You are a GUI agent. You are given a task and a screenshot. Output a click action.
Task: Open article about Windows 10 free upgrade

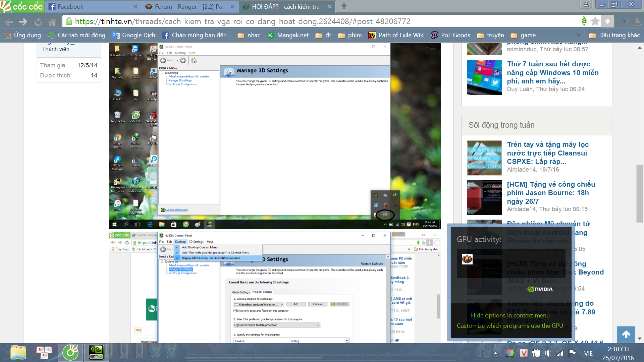click(552, 72)
